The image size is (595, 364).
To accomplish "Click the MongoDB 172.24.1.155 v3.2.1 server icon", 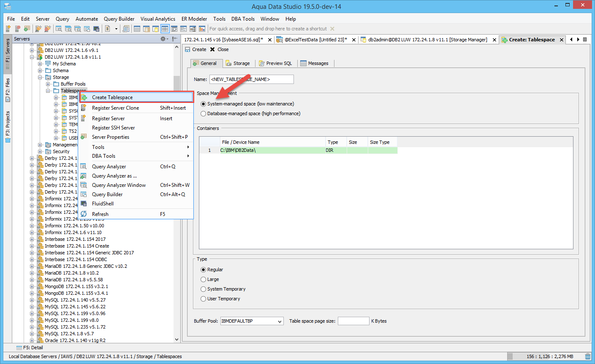I will point(40,286).
